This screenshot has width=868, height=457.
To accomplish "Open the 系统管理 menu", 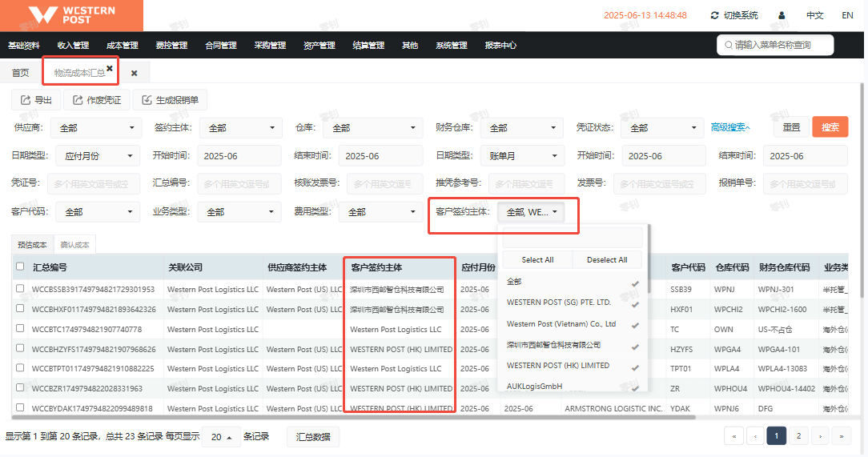I will pyautogui.click(x=451, y=46).
